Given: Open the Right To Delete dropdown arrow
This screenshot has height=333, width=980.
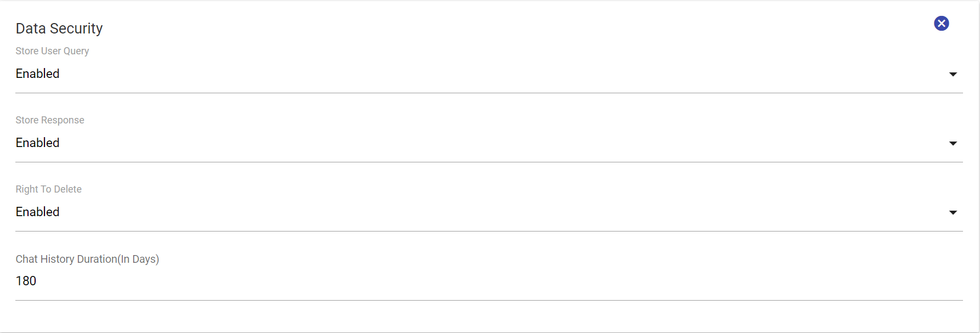Looking at the screenshot, I should tap(953, 212).
